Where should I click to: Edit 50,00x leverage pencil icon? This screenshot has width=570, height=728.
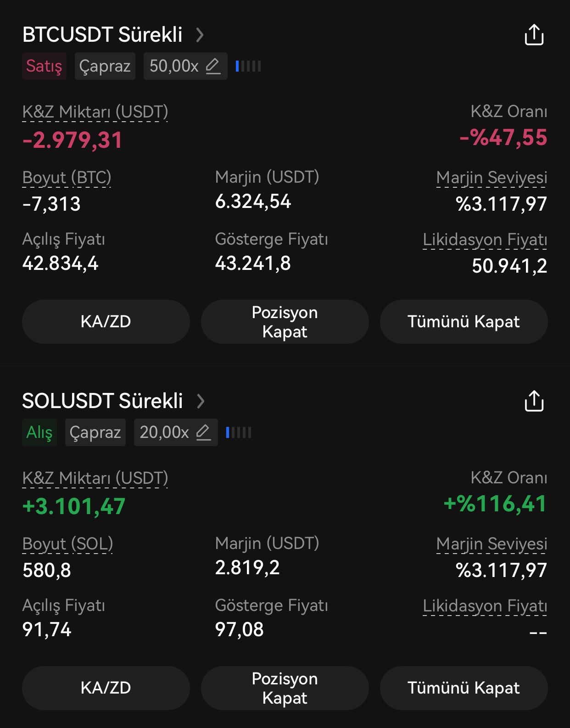213,66
